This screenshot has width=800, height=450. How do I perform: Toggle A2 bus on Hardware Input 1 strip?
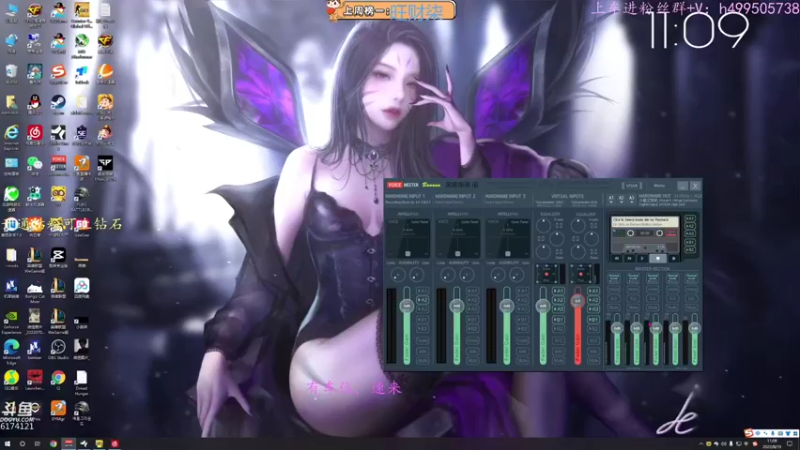point(422,300)
